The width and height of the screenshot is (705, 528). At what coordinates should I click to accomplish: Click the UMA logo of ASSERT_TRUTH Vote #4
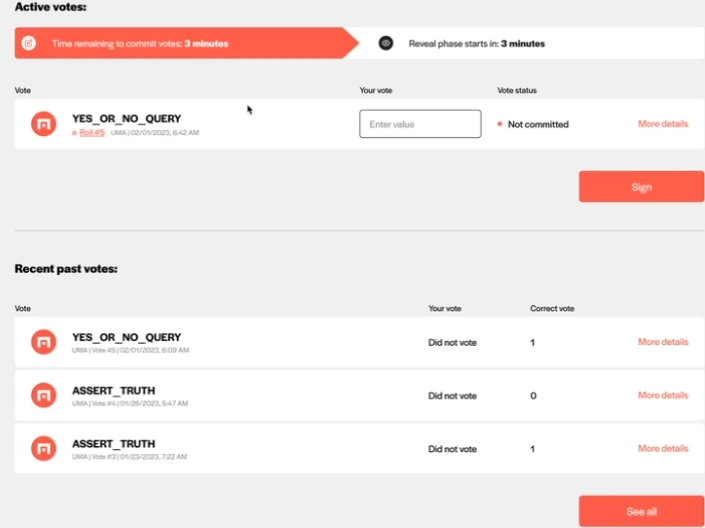point(44,395)
